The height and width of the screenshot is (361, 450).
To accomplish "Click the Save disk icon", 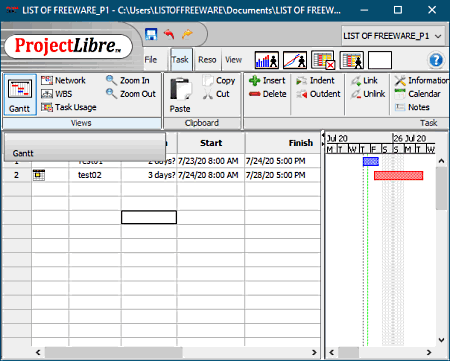I will pos(151,34).
